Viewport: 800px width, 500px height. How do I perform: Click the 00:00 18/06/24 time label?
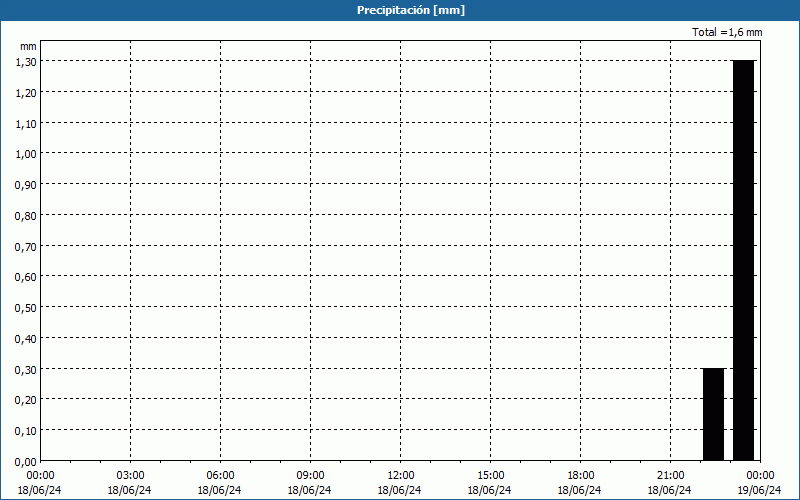coord(40,483)
